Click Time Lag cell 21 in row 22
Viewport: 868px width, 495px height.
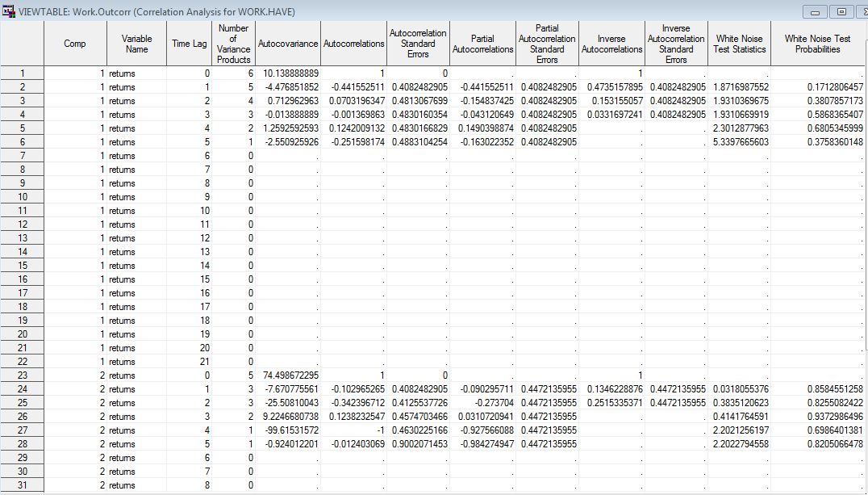[190, 362]
